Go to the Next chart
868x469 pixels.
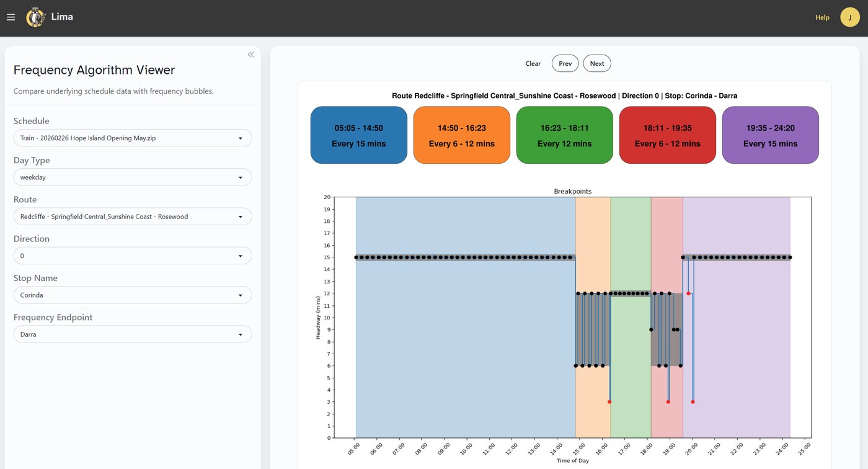coord(597,63)
